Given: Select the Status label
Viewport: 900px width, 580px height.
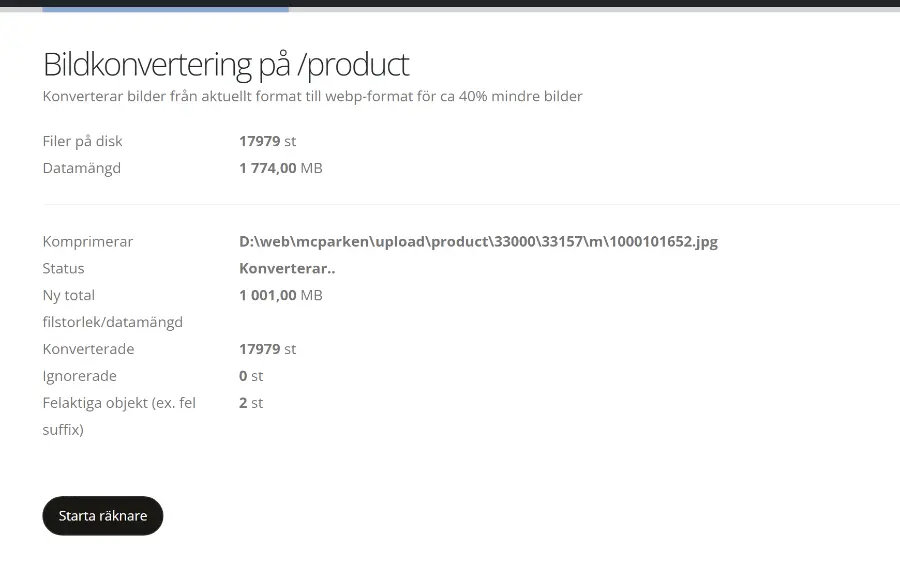Looking at the screenshot, I should 63,268.
